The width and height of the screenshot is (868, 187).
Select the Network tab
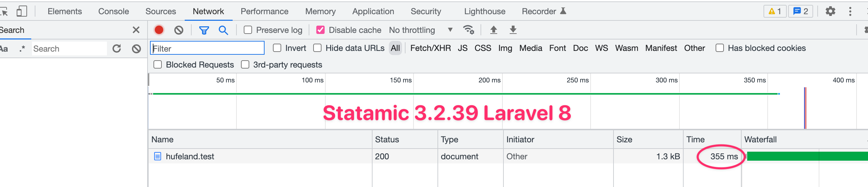[x=208, y=11]
